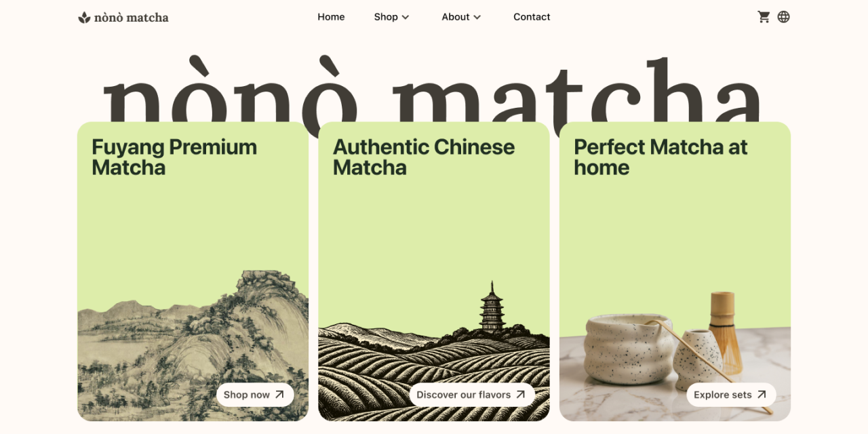Click the Shop now button
This screenshot has width=868, height=434.
tap(255, 395)
